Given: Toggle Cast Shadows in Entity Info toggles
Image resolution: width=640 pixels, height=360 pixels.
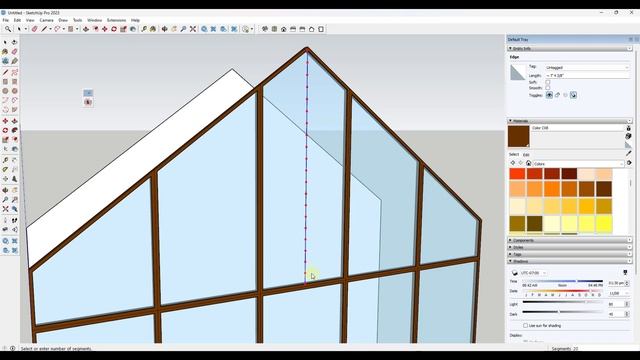Looking at the screenshot, I should [x=573, y=95].
